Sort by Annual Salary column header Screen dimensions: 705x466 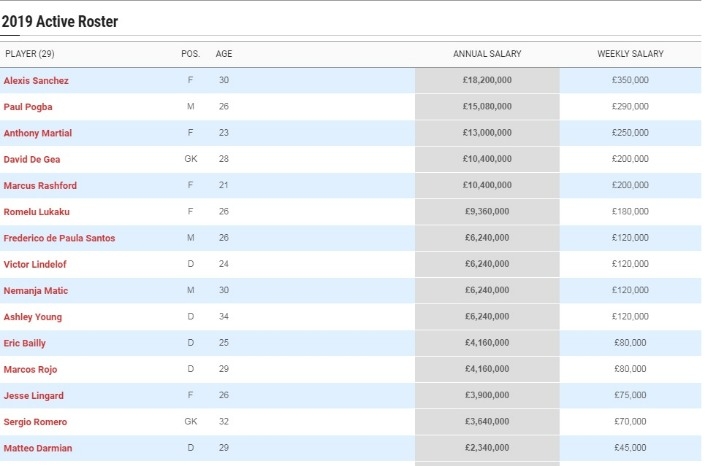(x=487, y=54)
